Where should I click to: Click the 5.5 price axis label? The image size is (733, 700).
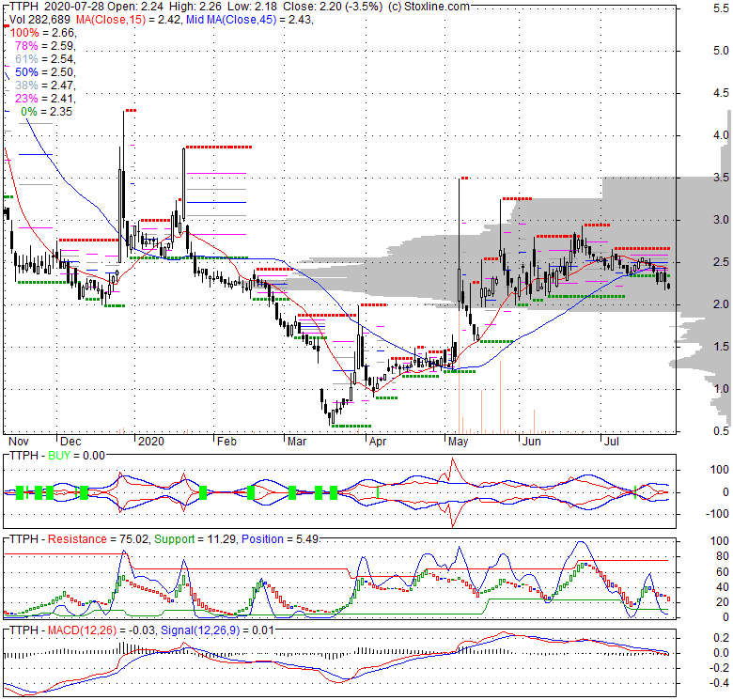721,8
